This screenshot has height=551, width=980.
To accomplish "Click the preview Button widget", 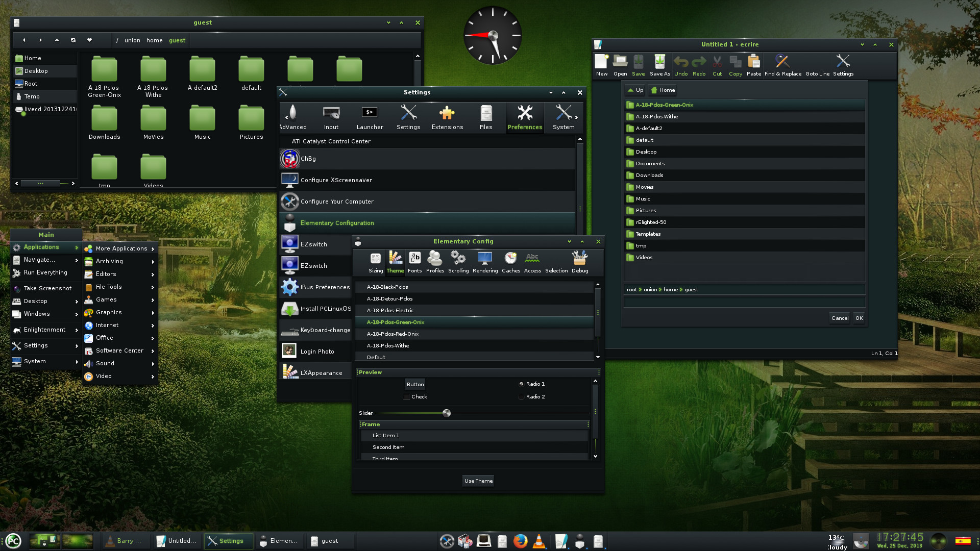I will click(415, 384).
